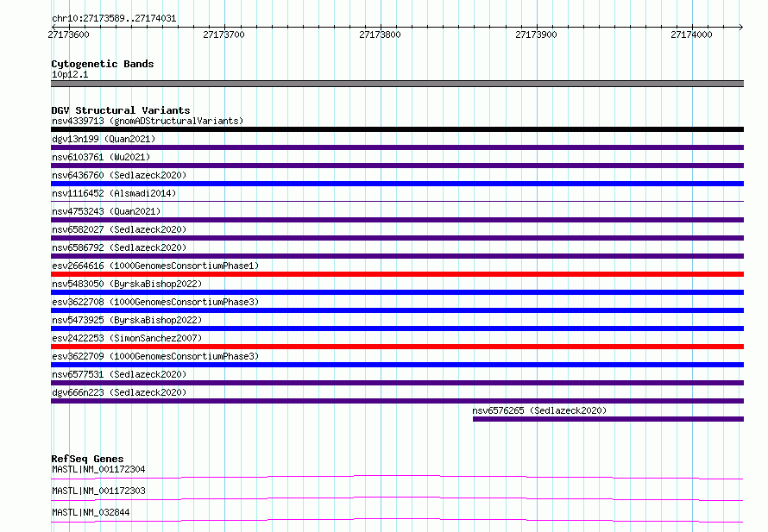This screenshot has height=532, width=768.
Task: Select the blue nsv5473925 variant bar
Action: pyautogui.click(x=397, y=329)
